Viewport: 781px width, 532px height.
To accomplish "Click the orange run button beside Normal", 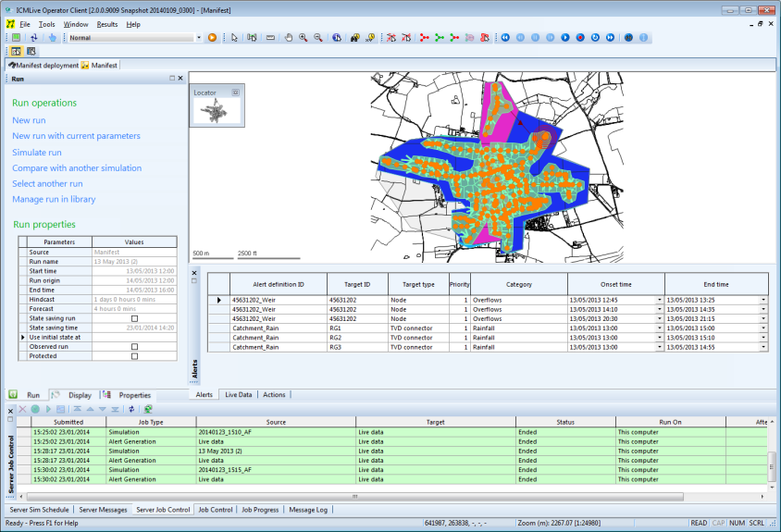I will tap(212, 38).
